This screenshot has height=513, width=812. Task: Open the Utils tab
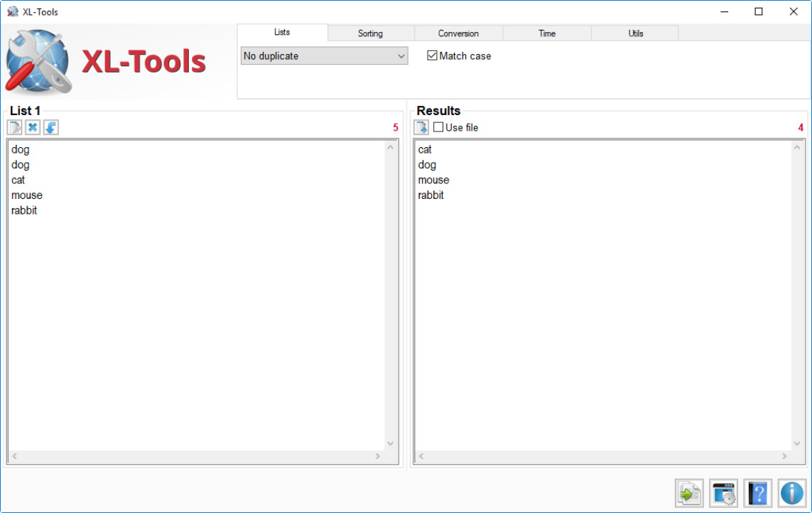click(x=635, y=33)
